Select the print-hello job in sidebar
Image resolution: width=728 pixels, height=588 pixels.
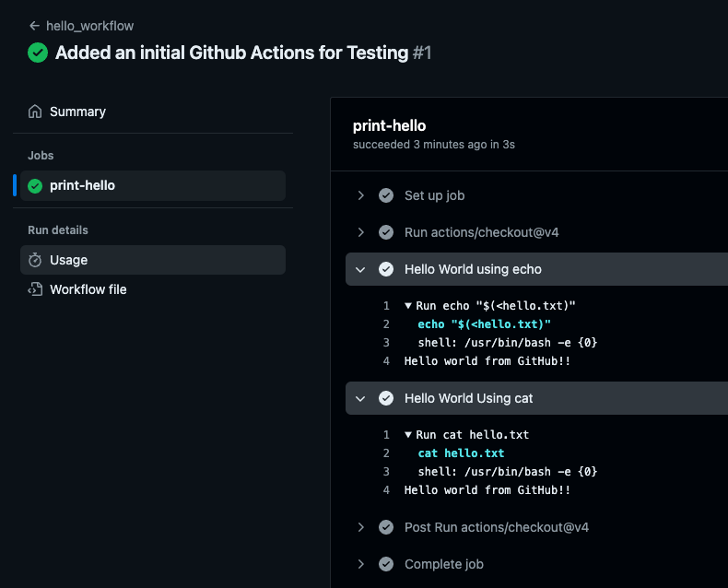tap(153, 185)
